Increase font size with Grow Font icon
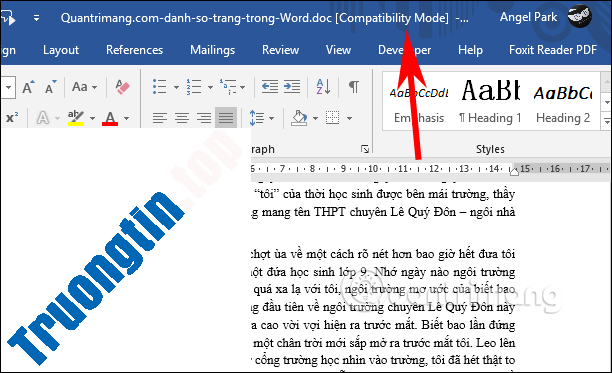This screenshot has width=612, height=373. [x=28, y=87]
